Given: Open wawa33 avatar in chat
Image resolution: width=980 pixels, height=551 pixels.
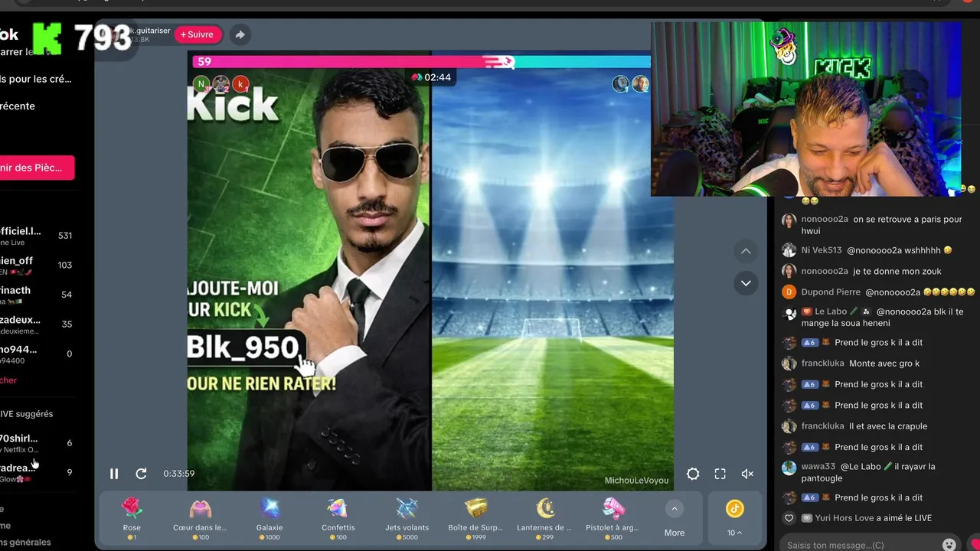Looking at the screenshot, I should (x=789, y=468).
